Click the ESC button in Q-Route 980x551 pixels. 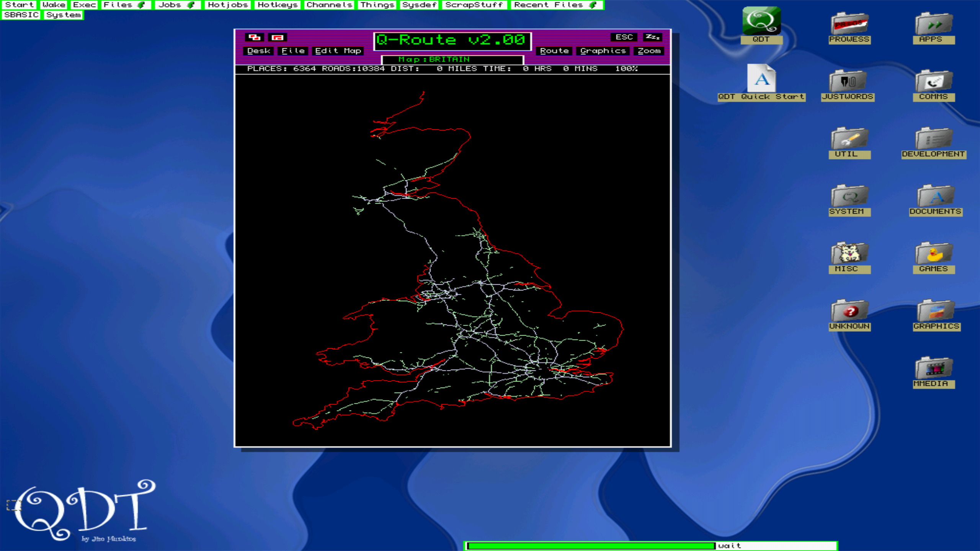tap(624, 37)
